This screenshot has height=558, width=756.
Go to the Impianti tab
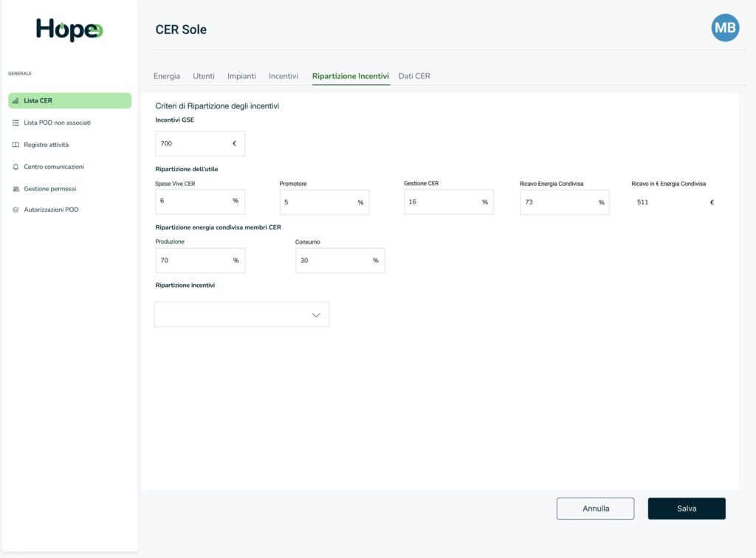tap(241, 76)
